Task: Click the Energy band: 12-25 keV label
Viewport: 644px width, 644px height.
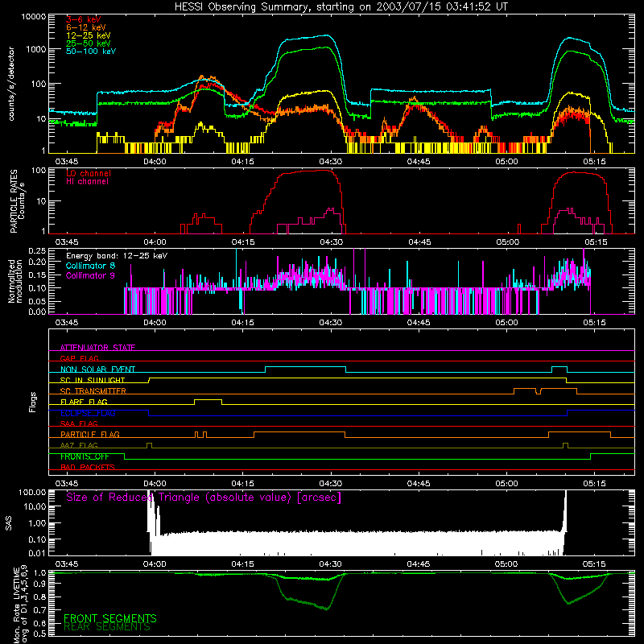Action: pos(117,256)
